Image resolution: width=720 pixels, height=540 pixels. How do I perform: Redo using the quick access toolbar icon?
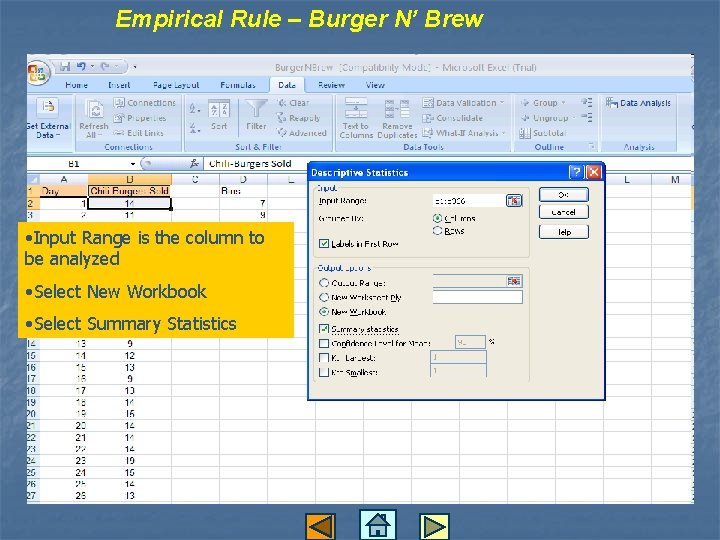[105, 67]
